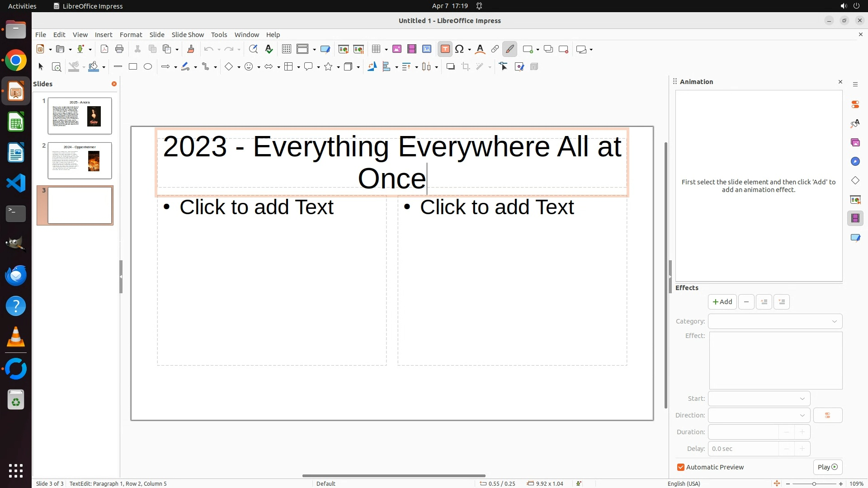The height and width of the screenshot is (488, 868).
Task: Select the Rectangle drawing tool
Action: coord(133,67)
